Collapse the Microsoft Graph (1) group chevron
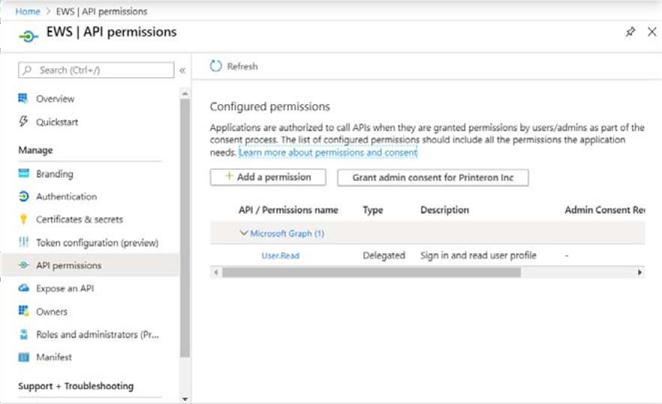This screenshot has height=404, width=662. pos(244,233)
